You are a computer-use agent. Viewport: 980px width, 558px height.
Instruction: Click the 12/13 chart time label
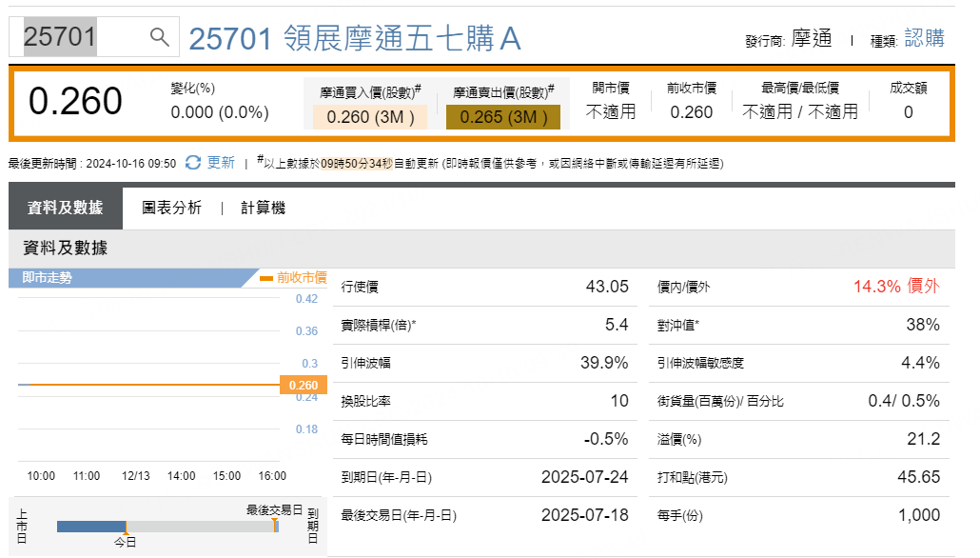[136, 476]
